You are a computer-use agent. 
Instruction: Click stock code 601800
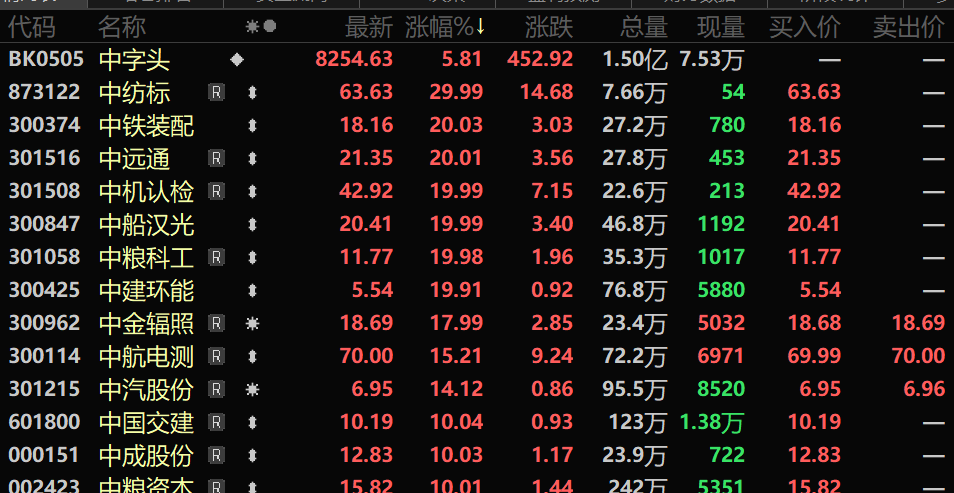coord(44,421)
